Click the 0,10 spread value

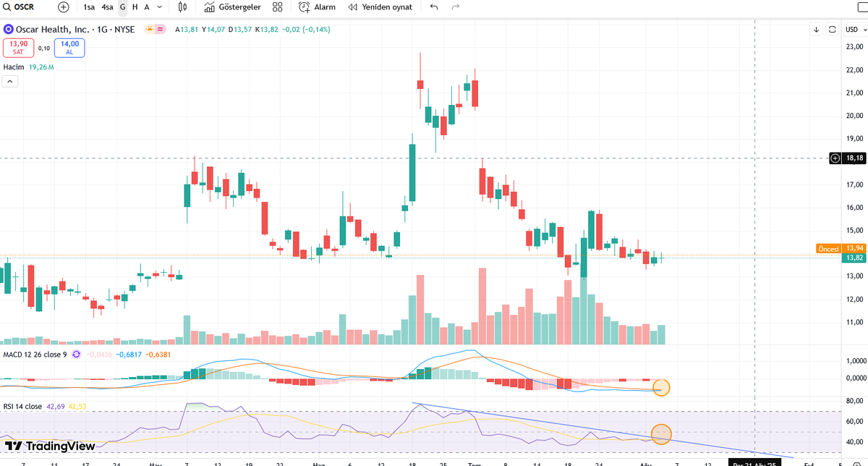click(43, 48)
